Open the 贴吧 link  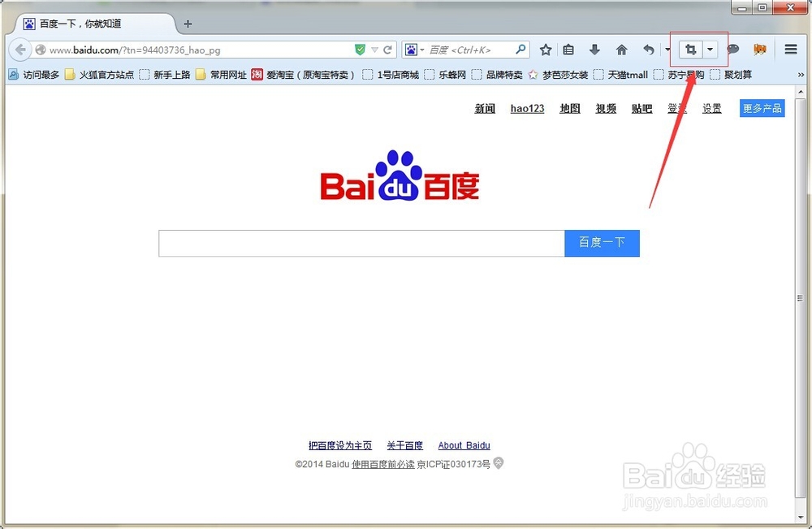(641, 108)
